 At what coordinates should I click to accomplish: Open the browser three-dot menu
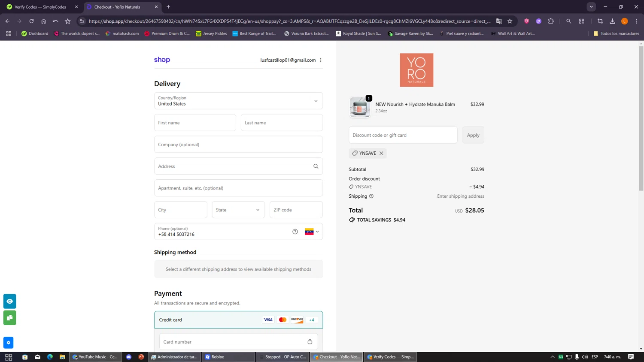tap(637, 21)
